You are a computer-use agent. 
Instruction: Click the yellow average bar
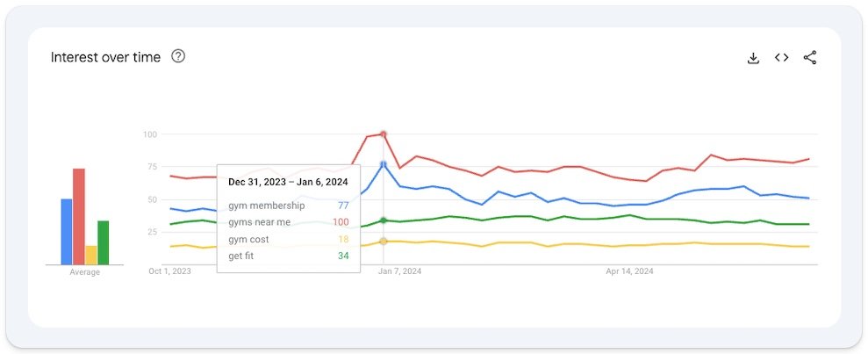91,255
